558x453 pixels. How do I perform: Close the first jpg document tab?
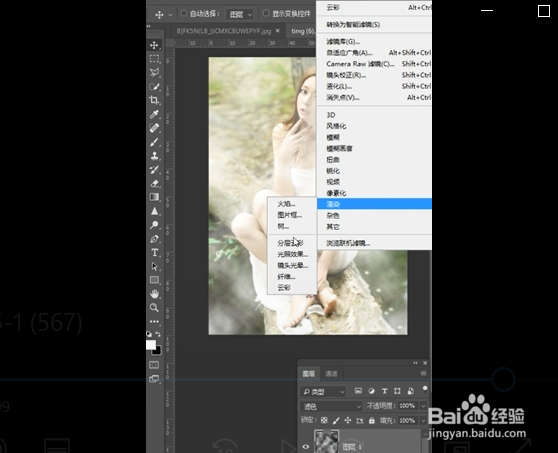[x=278, y=31]
